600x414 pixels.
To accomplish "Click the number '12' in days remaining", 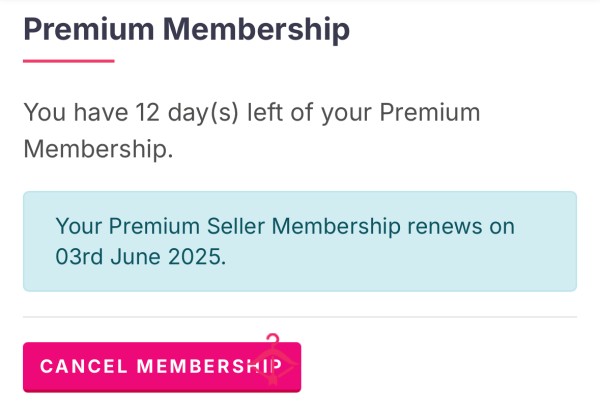I will pos(147,113).
